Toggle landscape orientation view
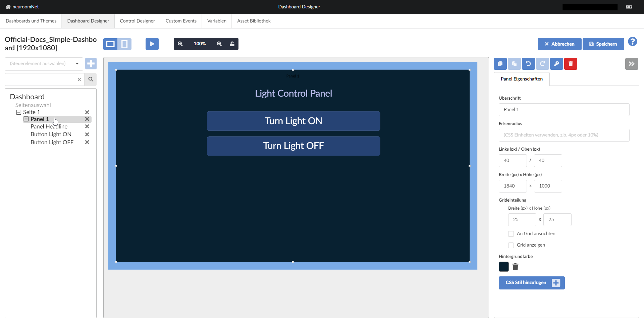Screen dimensions: 644x323 pos(110,44)
